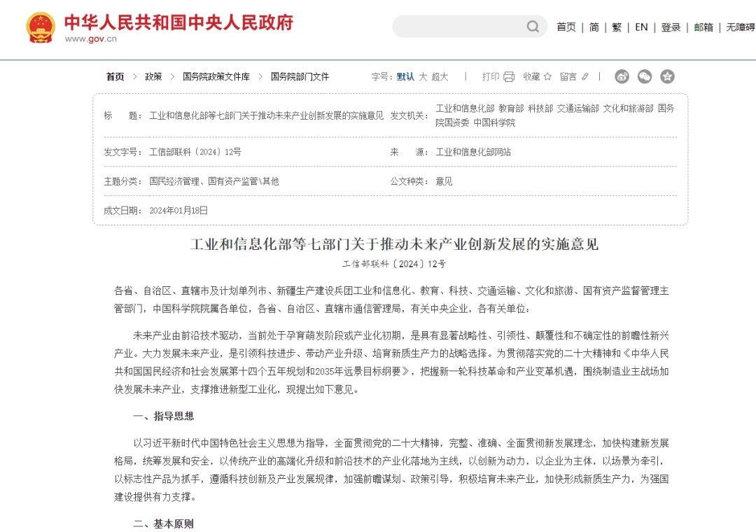The width and height of the screenshot is (756, 532).
Task: Switch font size to 超大
Action: 440,77
